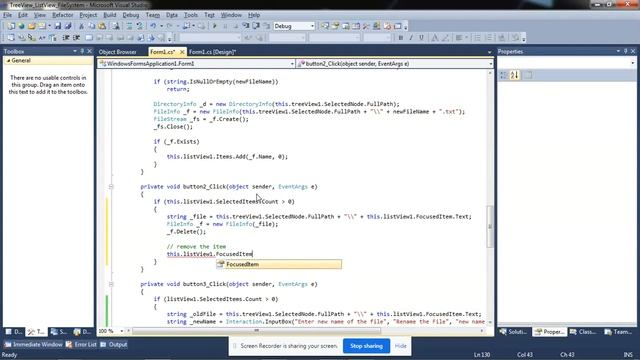640x360 pixels.
Task: Hide the screen sharing notification
Action: (400, 346)
